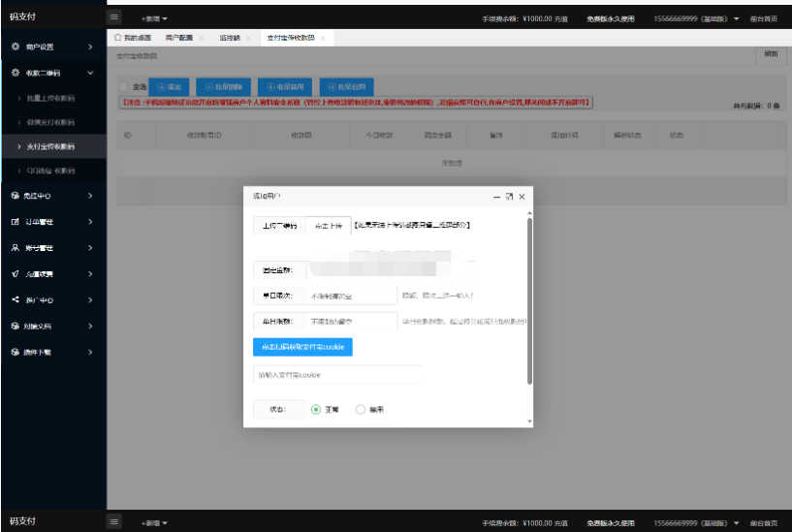Click the 订单管理 sidebar icon

(x=16, y=222)
